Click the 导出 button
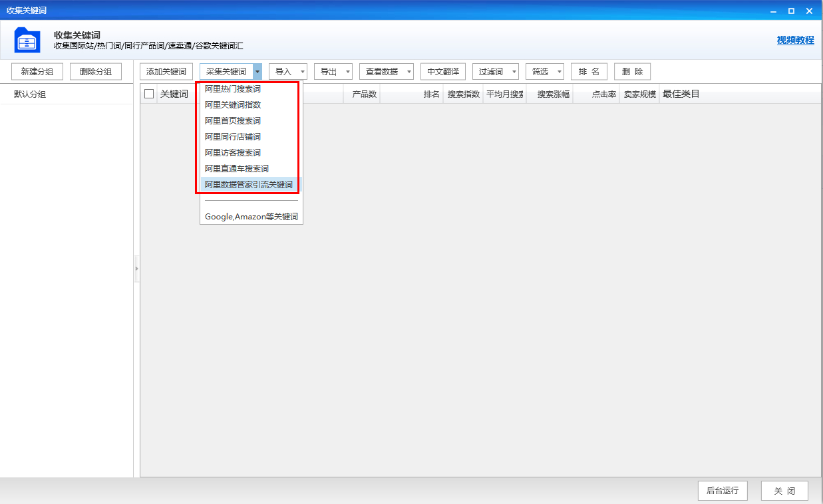Screen dimensions: 823x504 tap(329, 72)
